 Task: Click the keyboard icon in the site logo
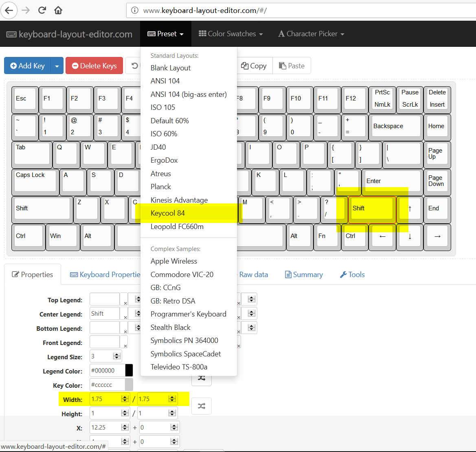pyautogui.click(x=11, y=34)
